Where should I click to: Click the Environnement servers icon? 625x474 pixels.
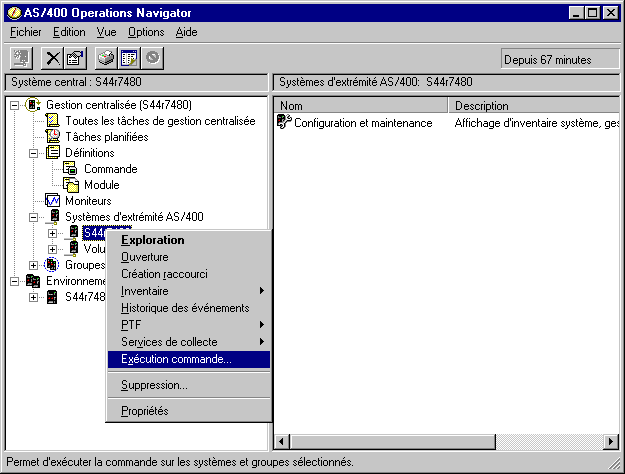[33, 281]
